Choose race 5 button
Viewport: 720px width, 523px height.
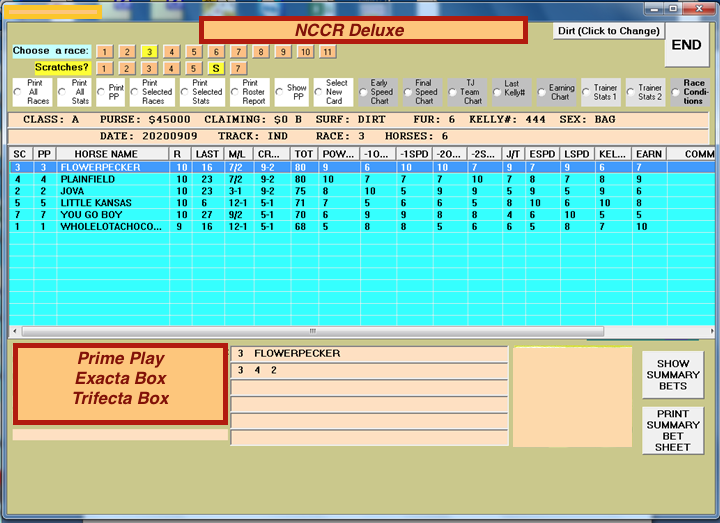(x=194, y=51)
